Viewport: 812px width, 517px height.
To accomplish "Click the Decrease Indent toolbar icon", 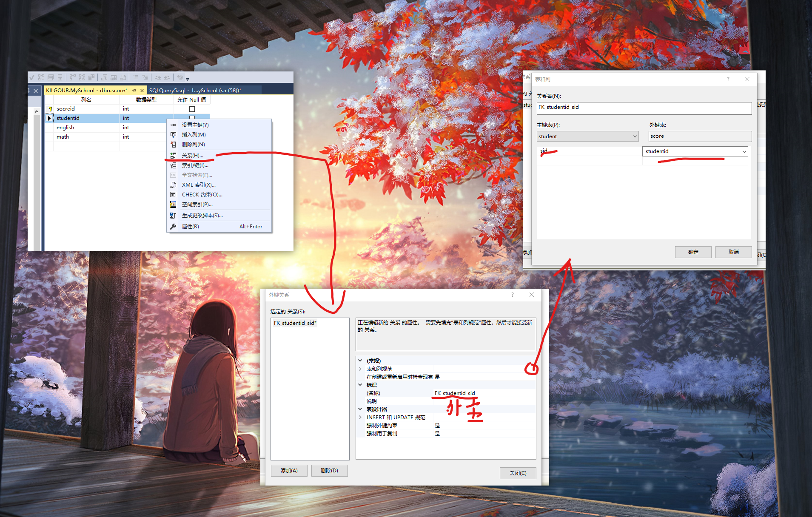I will 158,77.
